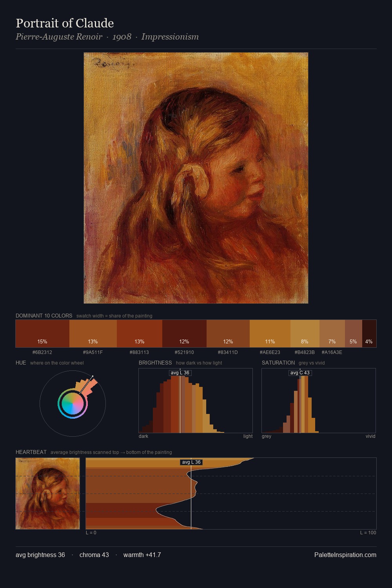
Task: Select the 13% swatch above #9A511F
Action: click(93, 334)
